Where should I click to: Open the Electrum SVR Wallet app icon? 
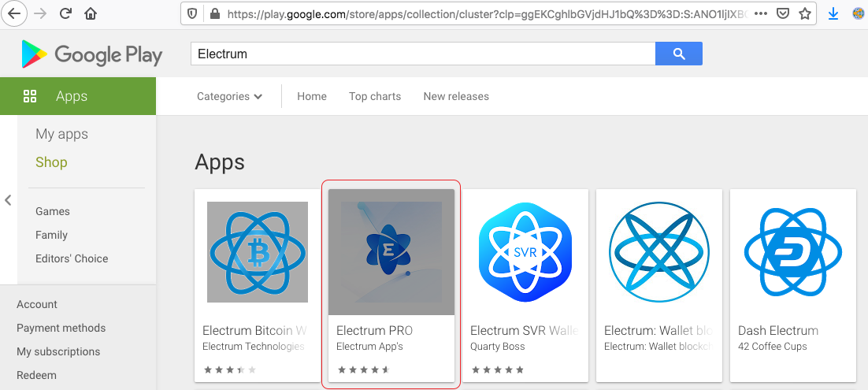pyautogui.click(x=525, y=252)
